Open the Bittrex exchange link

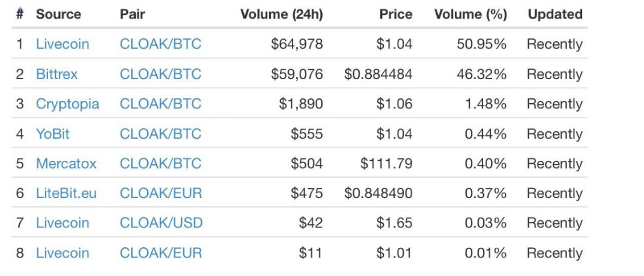tap(56, 74)
